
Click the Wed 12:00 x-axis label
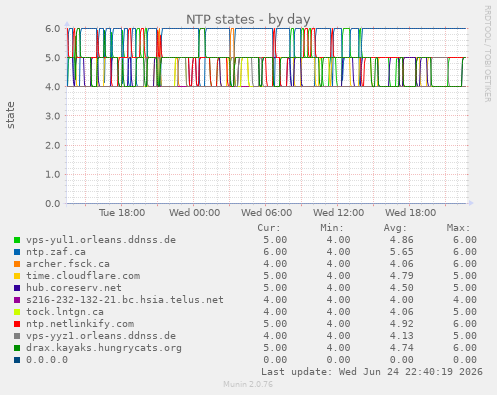tap(339, 213)
